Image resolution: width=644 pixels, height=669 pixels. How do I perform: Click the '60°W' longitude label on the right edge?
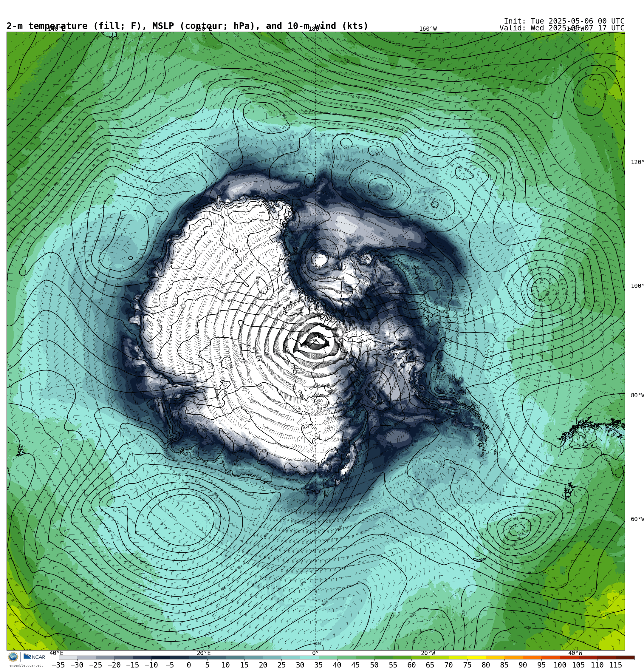coord(637,519)
